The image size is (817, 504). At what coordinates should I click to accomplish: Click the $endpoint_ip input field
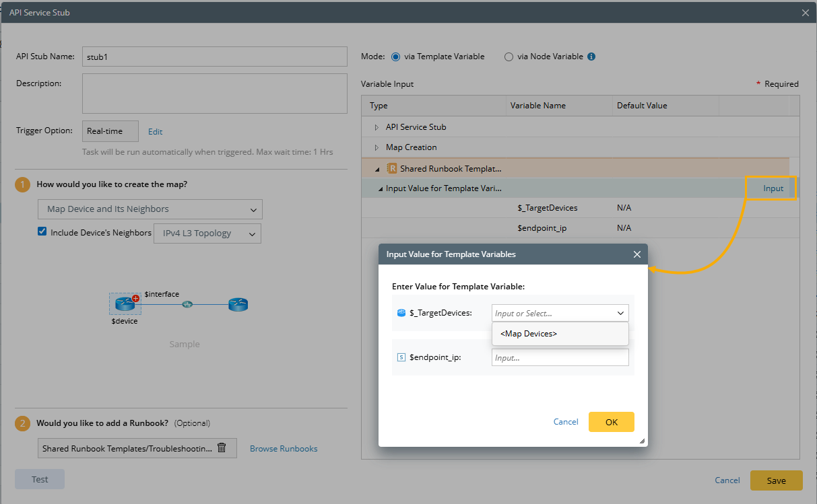(560, 357)
